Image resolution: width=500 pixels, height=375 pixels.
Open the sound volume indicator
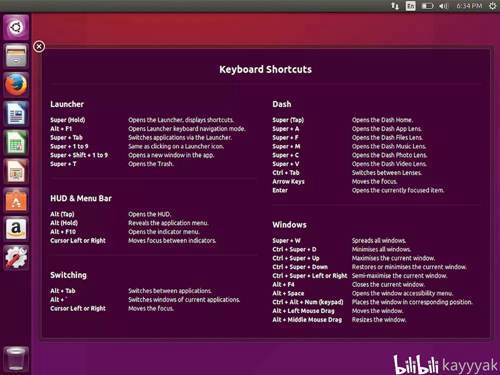pyautogui.click(x=443, y=6)
